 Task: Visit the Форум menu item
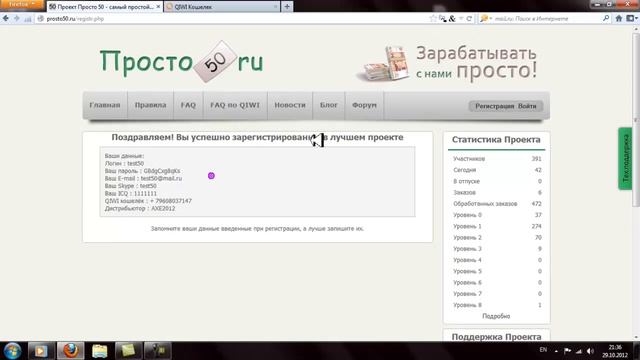pos(364,105)
